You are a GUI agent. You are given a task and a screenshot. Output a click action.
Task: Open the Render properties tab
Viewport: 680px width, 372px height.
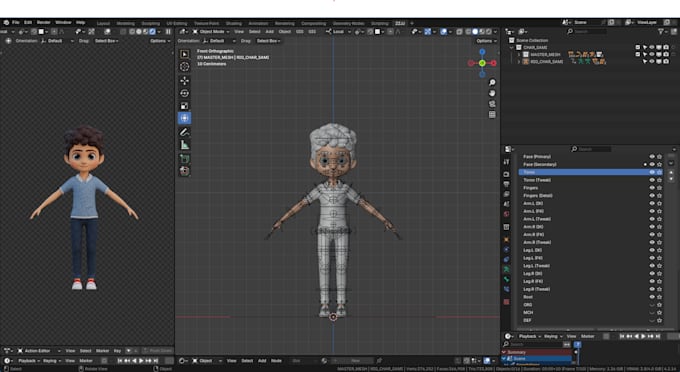coord(506,174)
